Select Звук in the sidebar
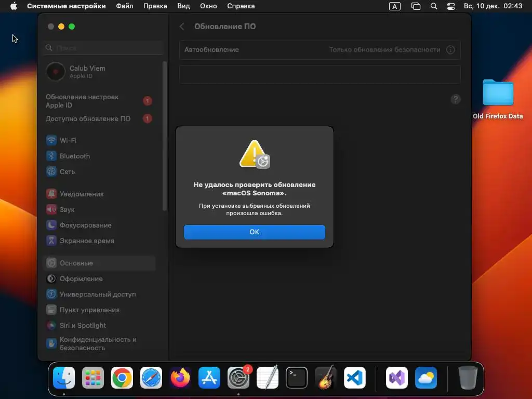The image size is (532, 399). (99, 210)
